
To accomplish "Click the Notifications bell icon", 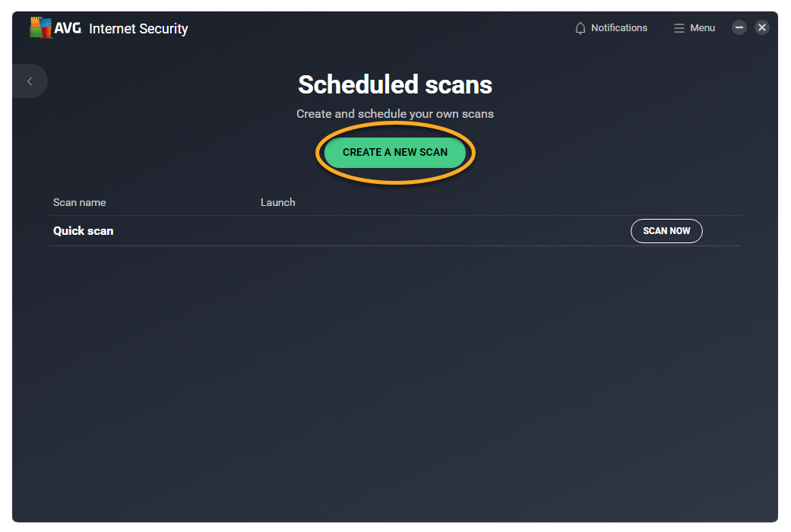I will tap(581, 28).
